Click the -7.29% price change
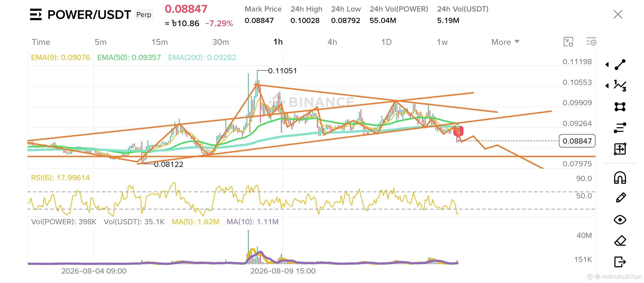This screenshot has height=283, width=644. coord(219,23)
